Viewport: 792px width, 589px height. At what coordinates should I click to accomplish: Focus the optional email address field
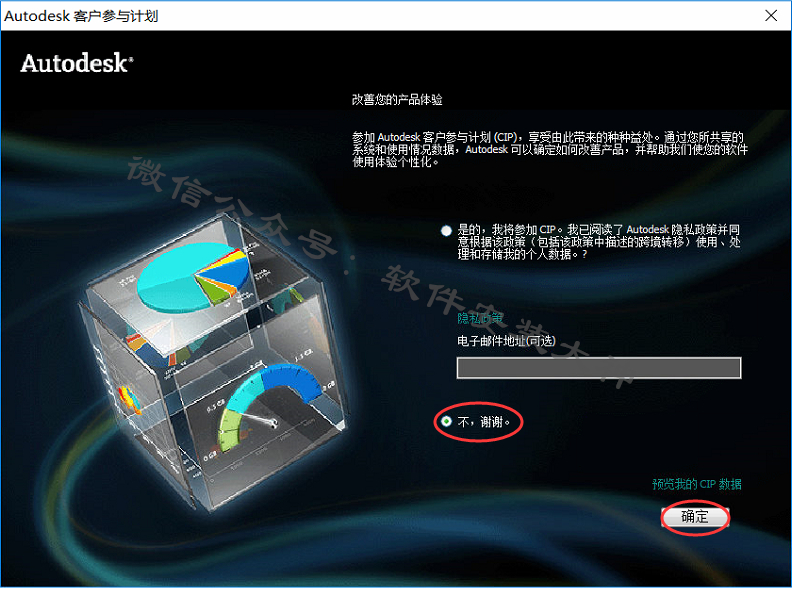click(x=599, y=368)
